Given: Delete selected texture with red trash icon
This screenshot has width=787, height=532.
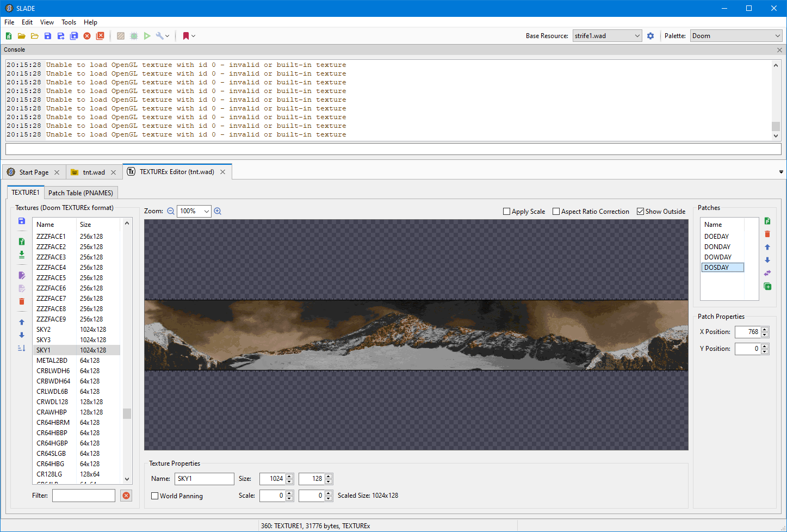Looking at the screenshot, I should pos(22,301).
